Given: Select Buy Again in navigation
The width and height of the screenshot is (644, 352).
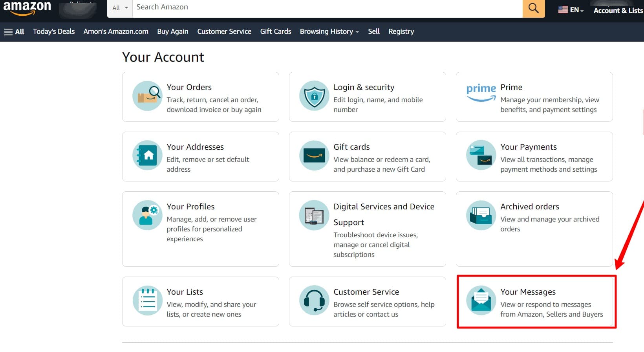Looking at the screenshot, I should tap(173, 31).
